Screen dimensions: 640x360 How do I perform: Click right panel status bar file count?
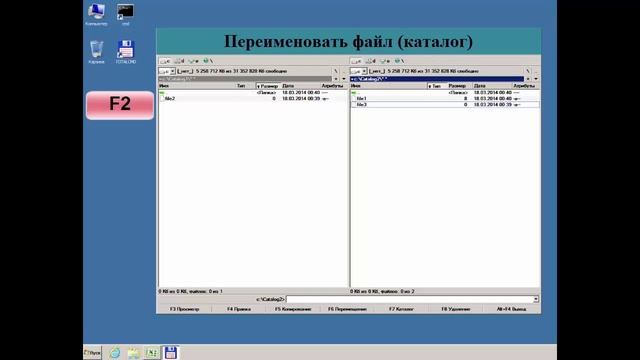tap(382, 291)
